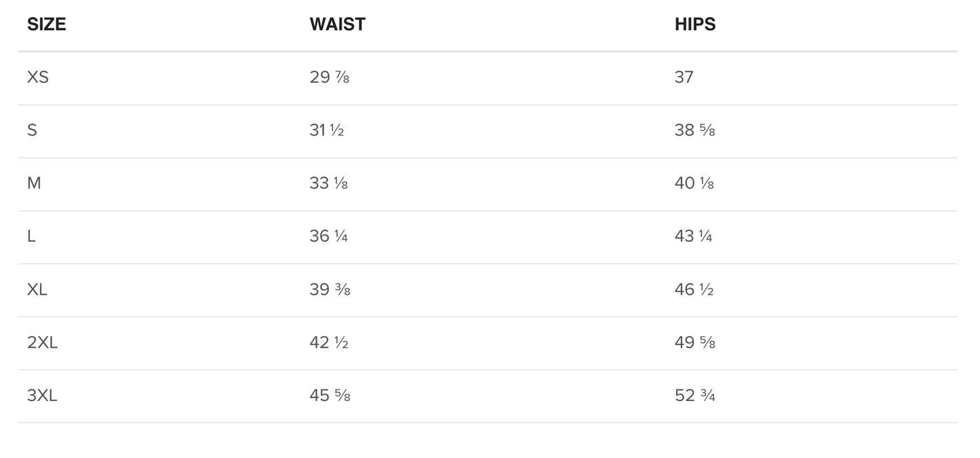This screenshot has height=458, width=980.
Task: Select the XS size row label
Action: click(38, 77)
